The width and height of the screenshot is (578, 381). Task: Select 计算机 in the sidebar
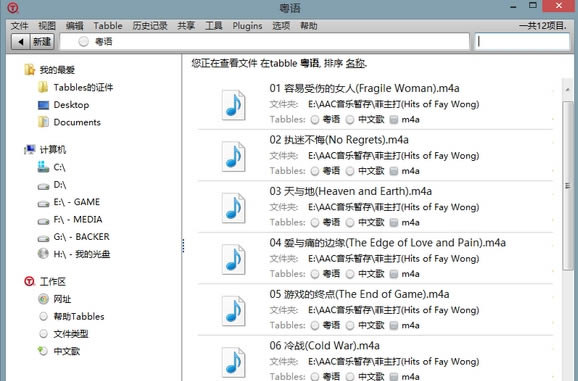pyautogui.click(x=53, y=150)
